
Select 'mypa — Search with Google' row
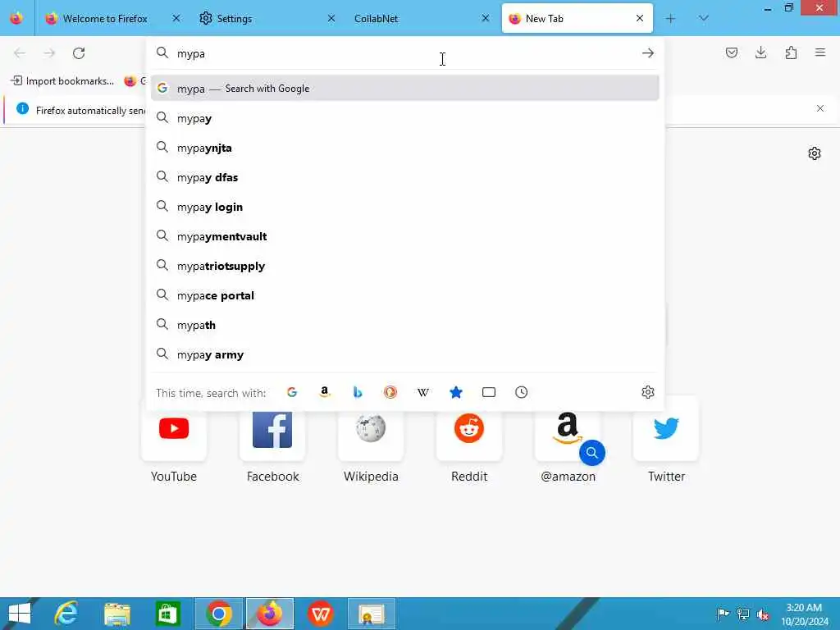click(x=404, y=89)
